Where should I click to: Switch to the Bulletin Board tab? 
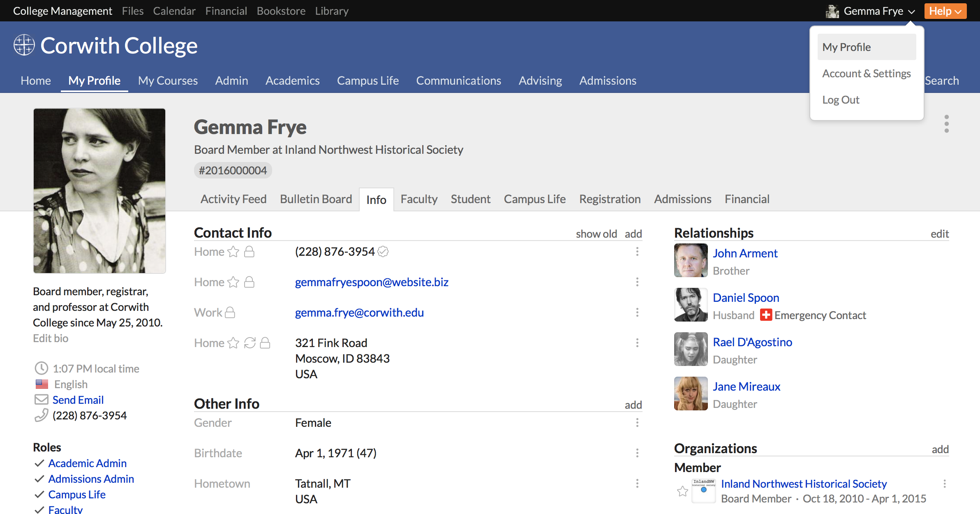tap(316, 199)
